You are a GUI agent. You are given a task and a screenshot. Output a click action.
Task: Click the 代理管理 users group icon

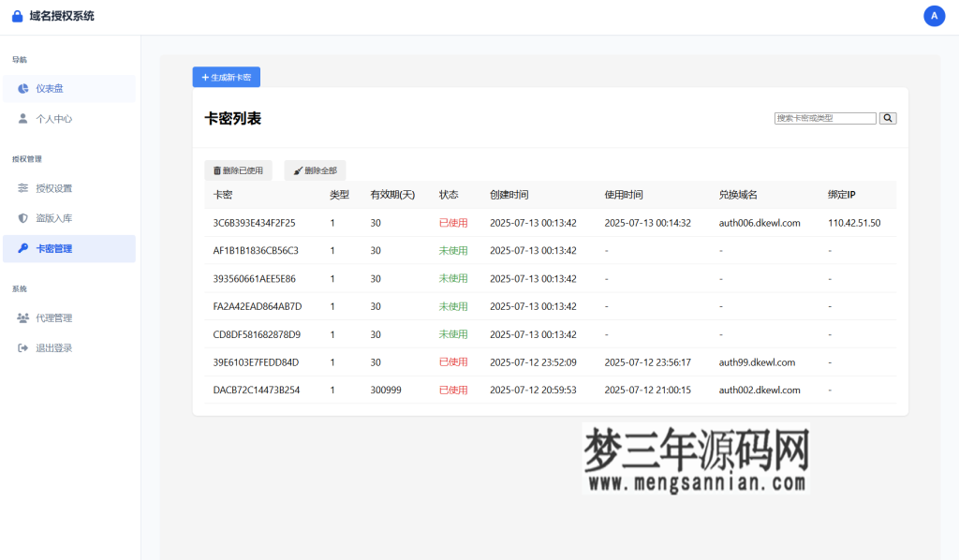[22, 317]
